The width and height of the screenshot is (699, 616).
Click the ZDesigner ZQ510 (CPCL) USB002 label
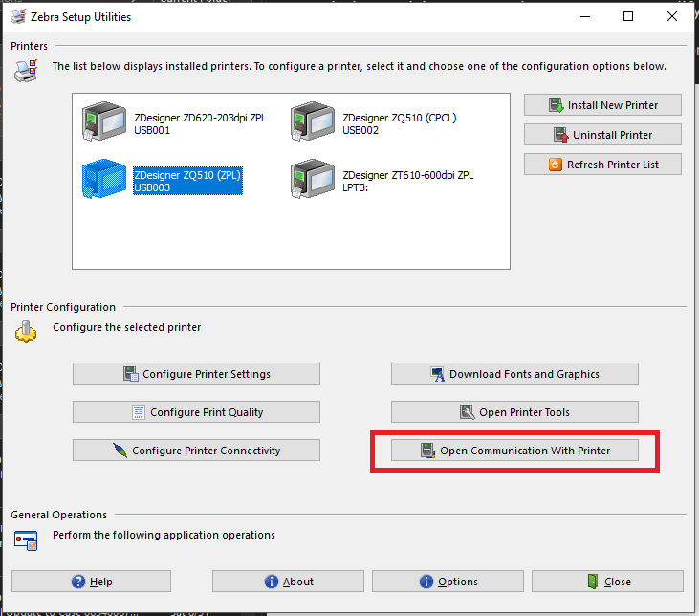(x=400, y=123)
